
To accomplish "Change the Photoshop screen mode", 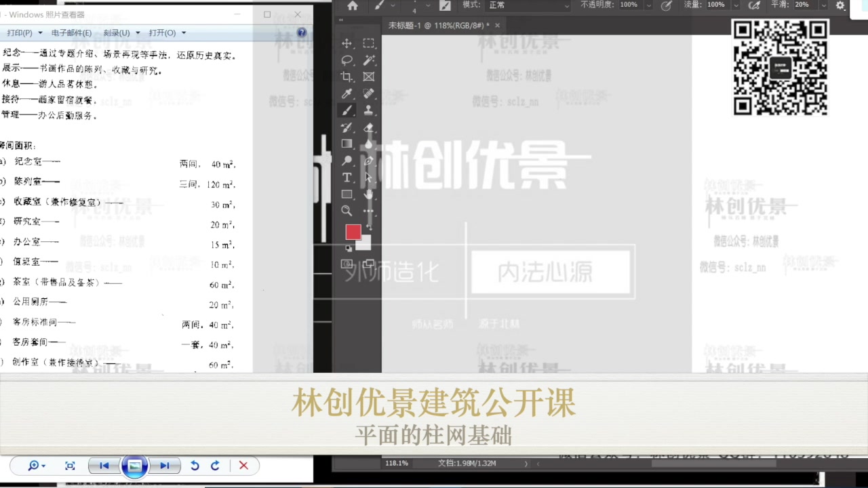I will tap(368, 264).
